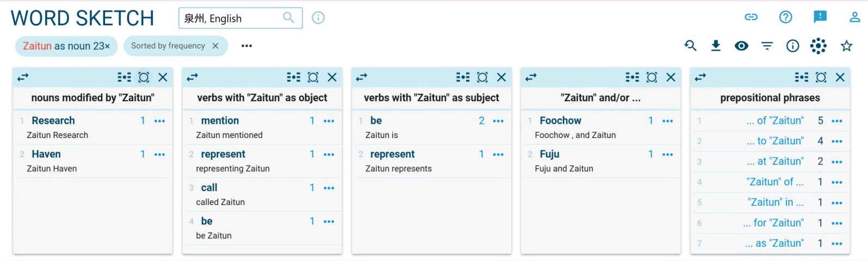Open the help question mark icon
The width and height of the screenshot is (868, 261).
coord(785,17)
